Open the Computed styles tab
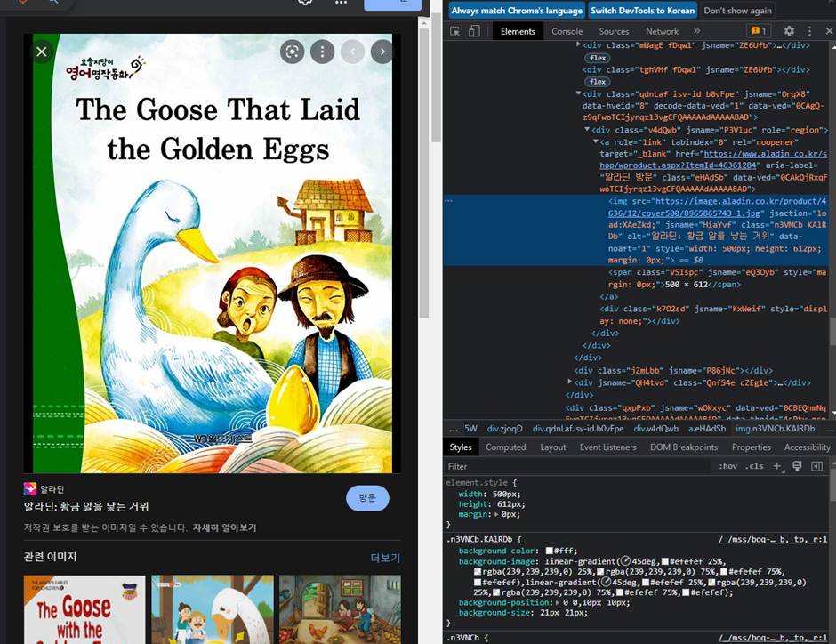Viewport: 836px width, 644px height. click(x=505, y=447)
